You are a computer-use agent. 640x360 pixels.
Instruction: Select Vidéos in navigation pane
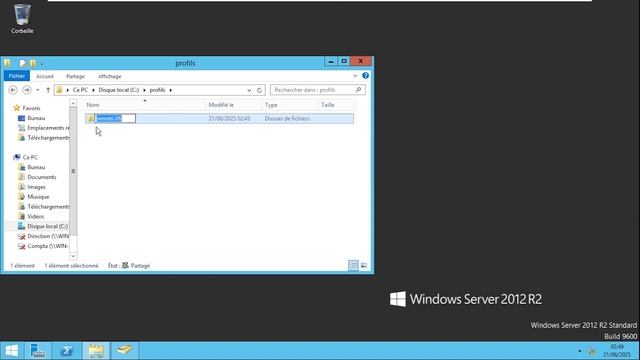click(36, 216)
